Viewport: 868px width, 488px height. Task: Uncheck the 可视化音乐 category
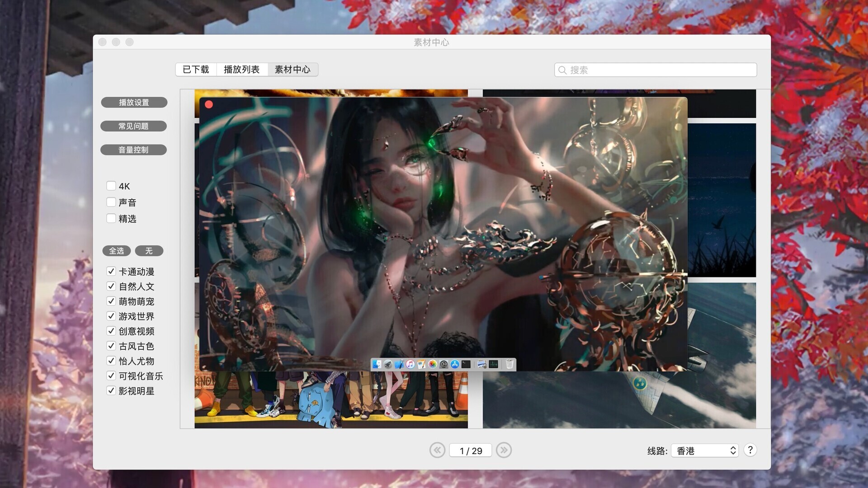[111, 375]
